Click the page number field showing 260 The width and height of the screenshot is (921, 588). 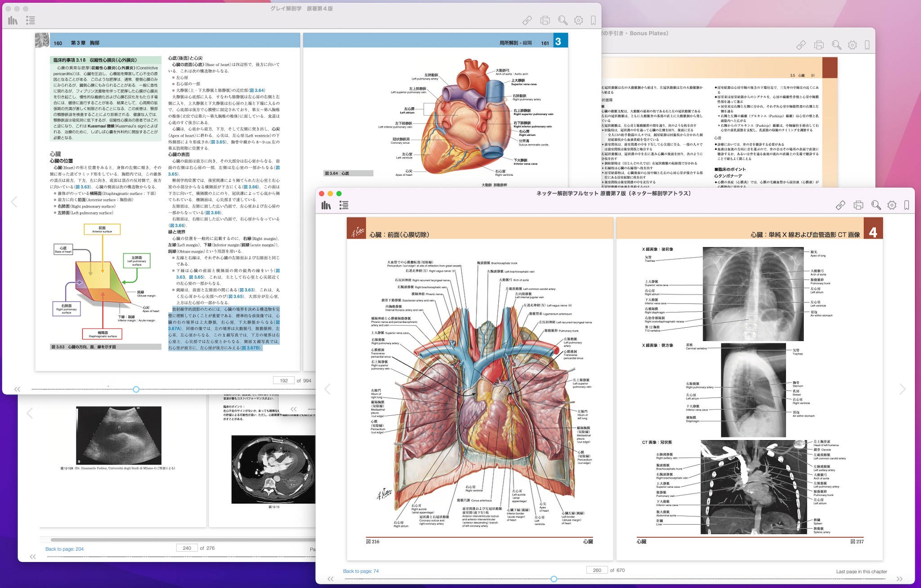(597, 570)
